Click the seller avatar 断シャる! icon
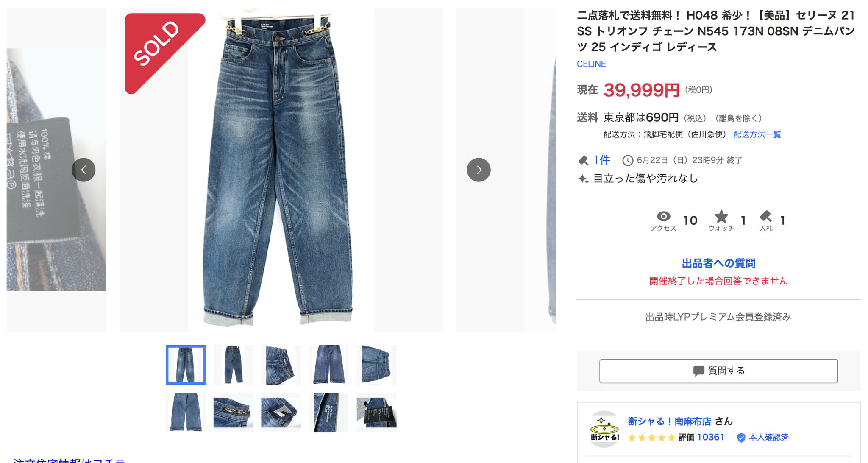 click(605, 429)
